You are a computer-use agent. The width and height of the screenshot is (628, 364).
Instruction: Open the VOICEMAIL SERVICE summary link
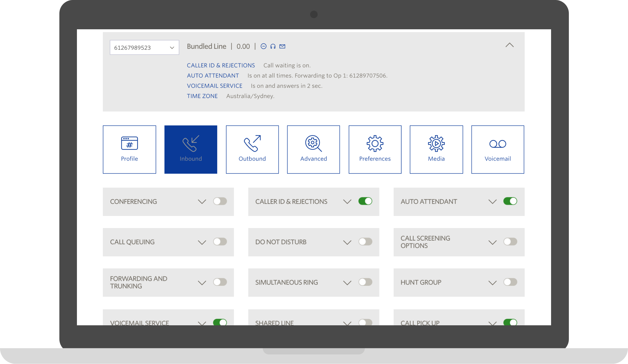[x=214, y=86]
